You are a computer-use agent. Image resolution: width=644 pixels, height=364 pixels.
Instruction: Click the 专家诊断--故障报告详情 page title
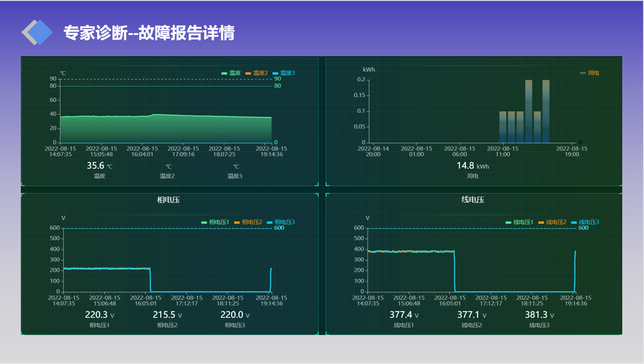pos(149,33)
